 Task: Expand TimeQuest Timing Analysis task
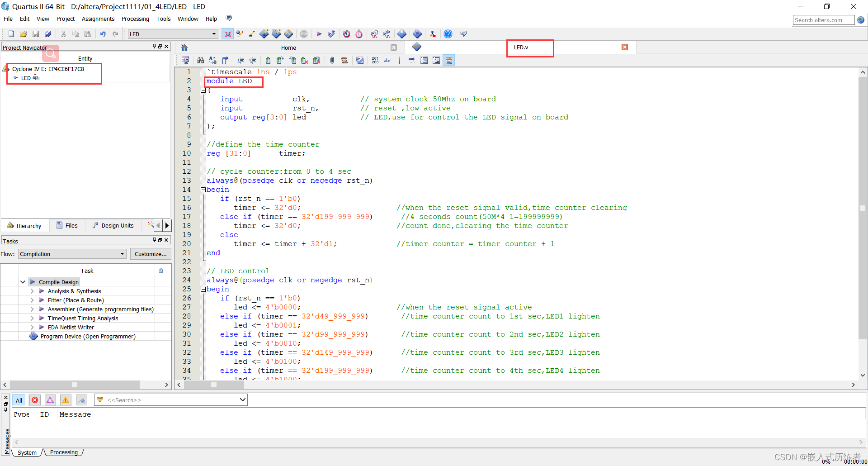pos(32,318)
